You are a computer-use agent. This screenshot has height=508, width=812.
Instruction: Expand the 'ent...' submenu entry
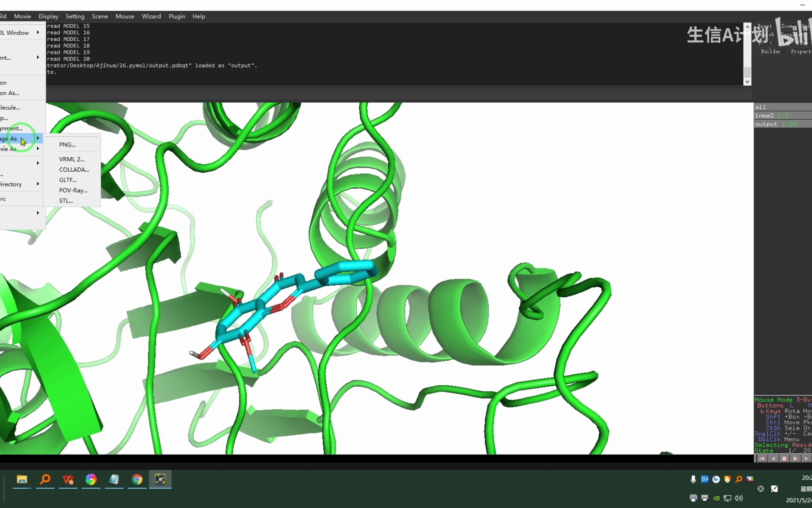click(21, 58)
